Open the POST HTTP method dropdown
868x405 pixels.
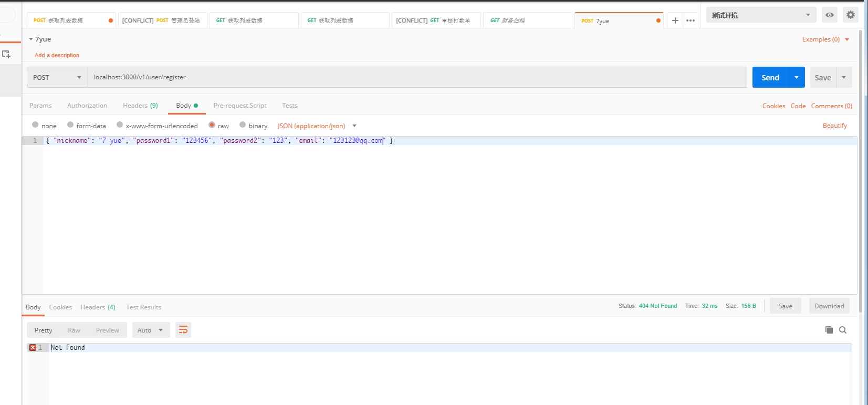coord(57,77)
